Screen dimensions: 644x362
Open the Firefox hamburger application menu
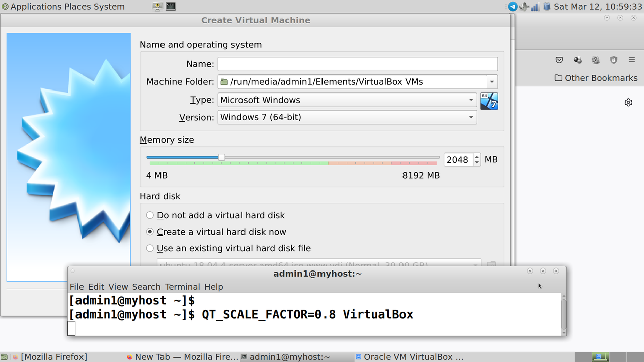632,60
